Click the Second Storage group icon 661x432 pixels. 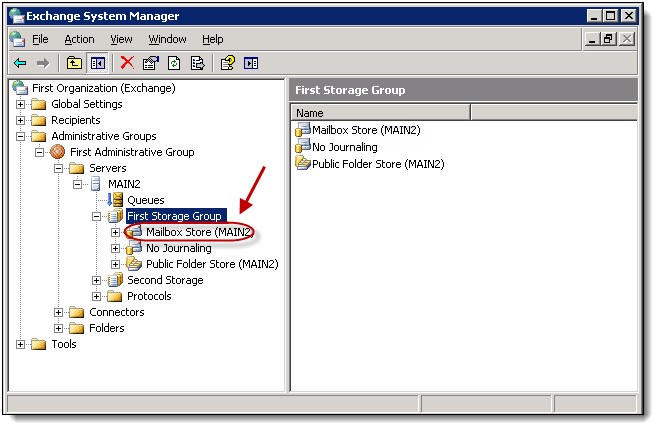pyautogui.click(x=115, y=280)
